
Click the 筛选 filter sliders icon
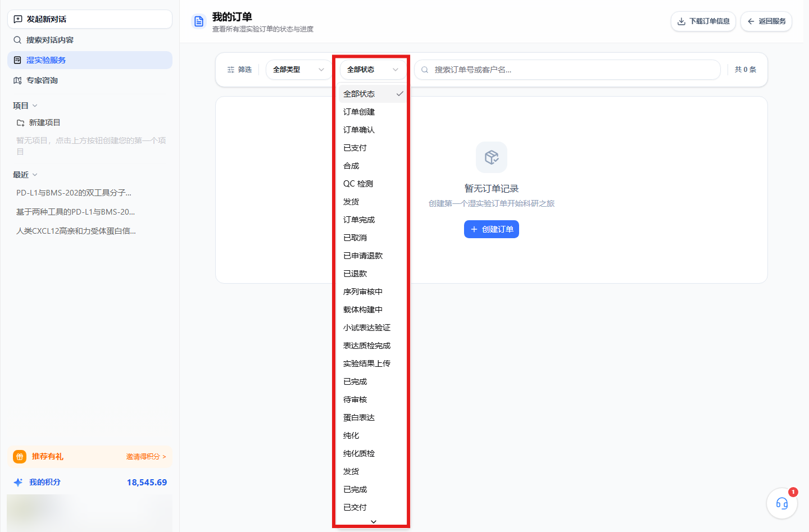pos(231,70)
